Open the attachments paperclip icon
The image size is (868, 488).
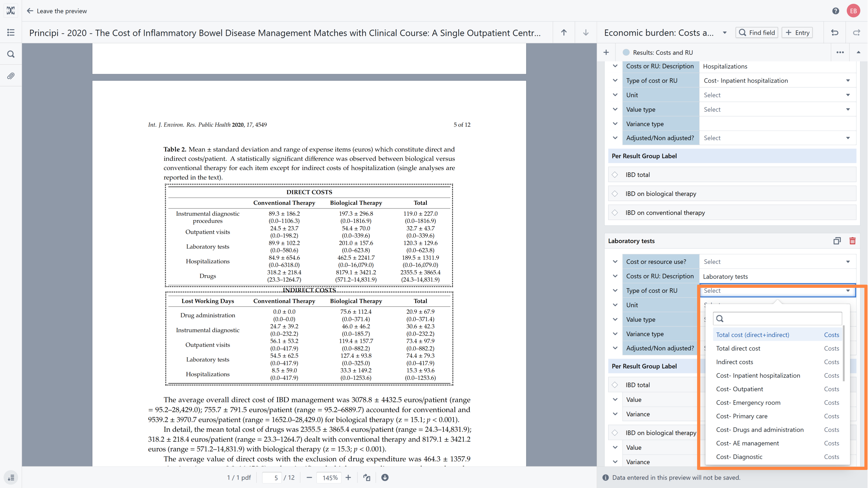click(11, 76)
